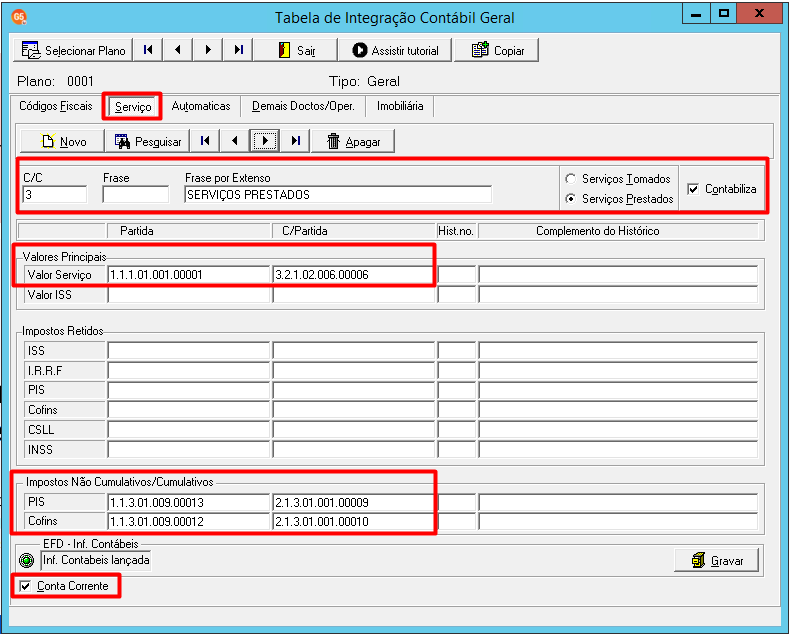Screen dimensions: 789x634
Task: Click the Partida column header
Action: point(189,231)
